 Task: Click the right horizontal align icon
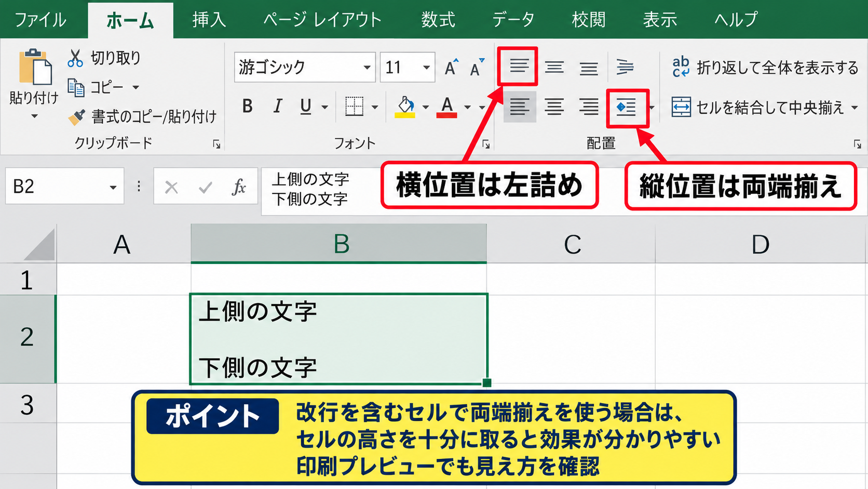[x=589, y=107]
